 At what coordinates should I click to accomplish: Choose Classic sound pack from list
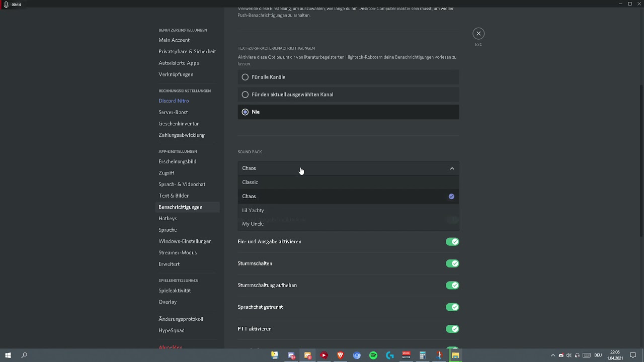[348, 183]
